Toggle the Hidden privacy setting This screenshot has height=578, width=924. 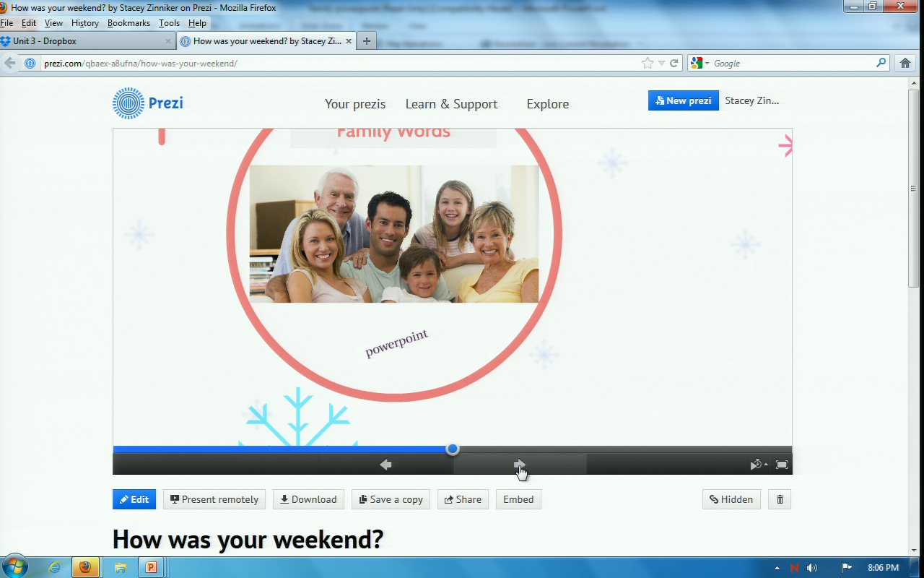coord(731,499)
